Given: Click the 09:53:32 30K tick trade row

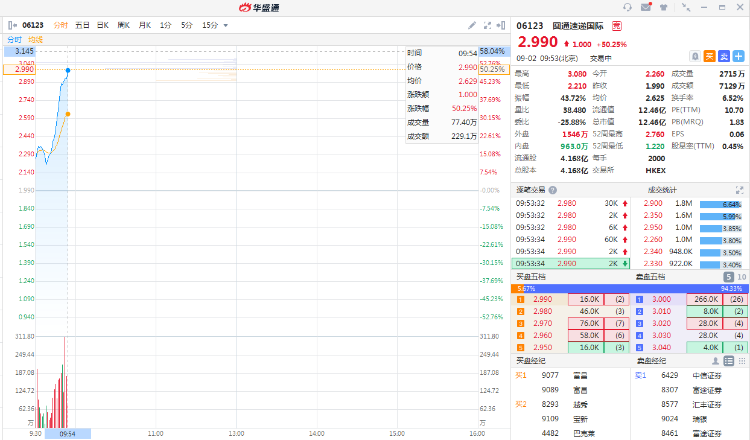Looking at the screenshot, I should [571, 203].
